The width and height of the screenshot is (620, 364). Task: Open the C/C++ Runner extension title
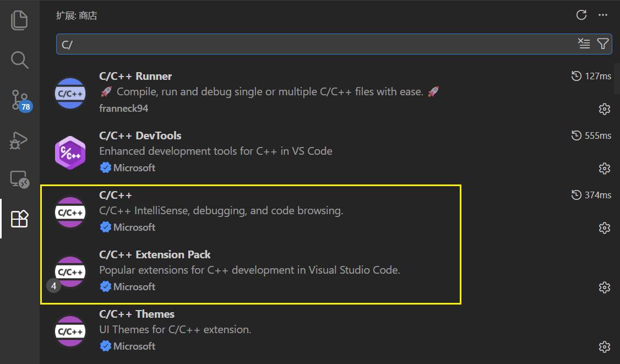click(135, 76)
